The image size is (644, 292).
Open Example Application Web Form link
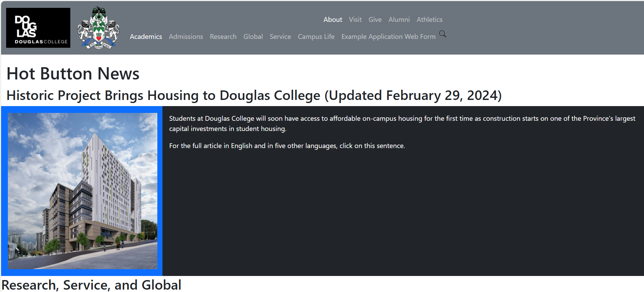click(388, 37)
